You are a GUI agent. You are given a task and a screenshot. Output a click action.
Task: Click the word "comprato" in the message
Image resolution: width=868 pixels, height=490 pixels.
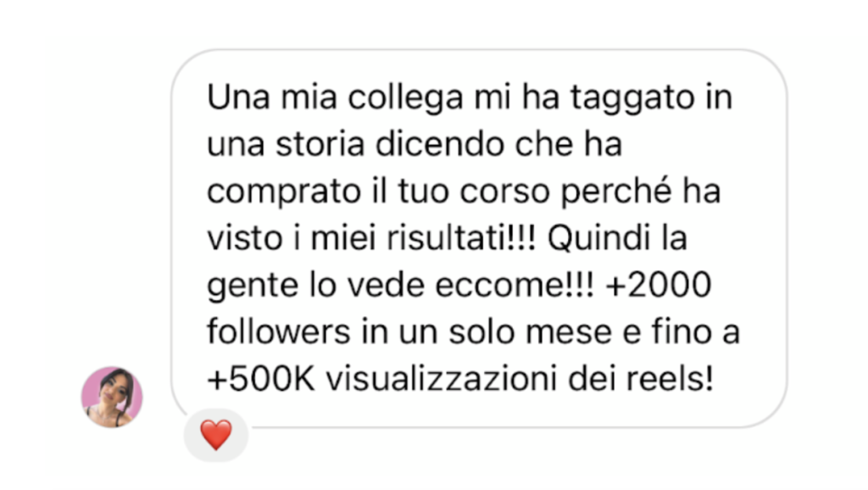(283, 193)
